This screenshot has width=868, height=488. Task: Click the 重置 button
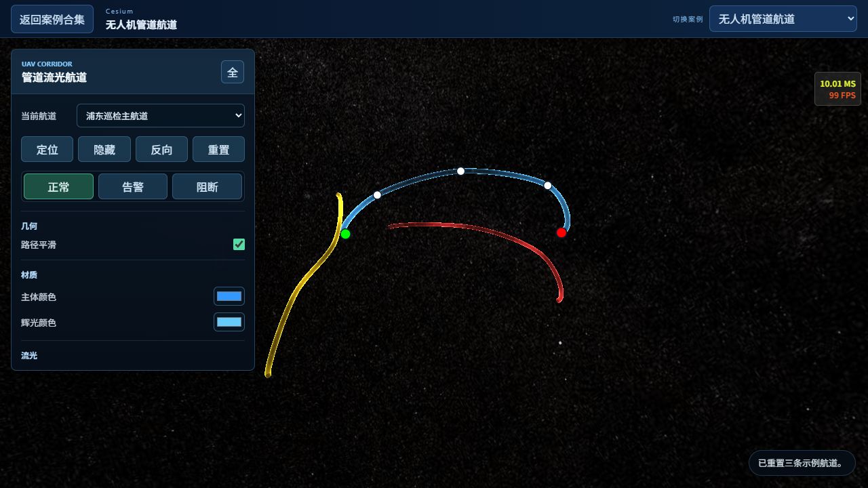(218, 149)
